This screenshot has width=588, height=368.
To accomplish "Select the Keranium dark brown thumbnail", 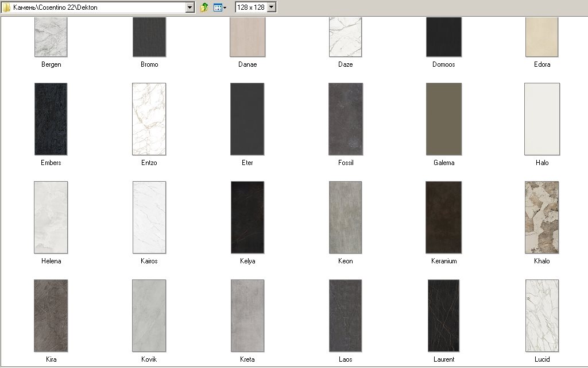I will [x=444, y=217].
